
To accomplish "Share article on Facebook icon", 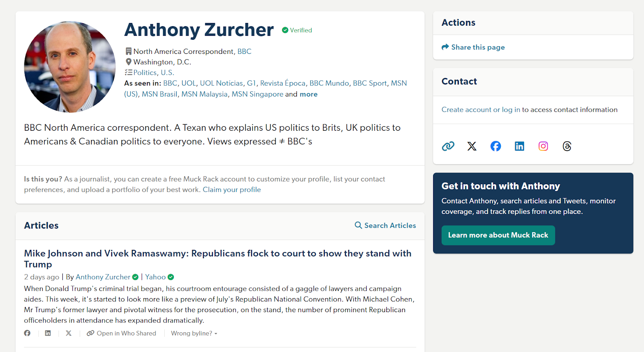I will (x=27, y=333).
